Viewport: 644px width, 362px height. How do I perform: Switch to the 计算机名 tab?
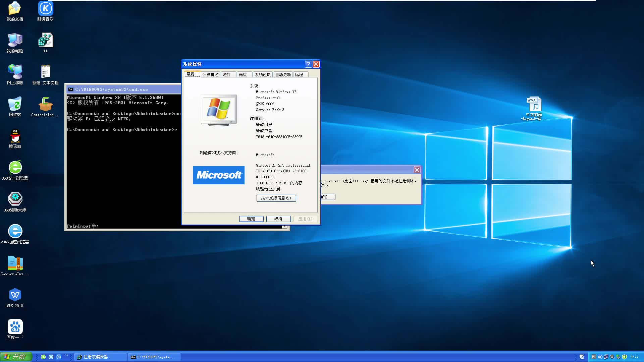(210, 74)
